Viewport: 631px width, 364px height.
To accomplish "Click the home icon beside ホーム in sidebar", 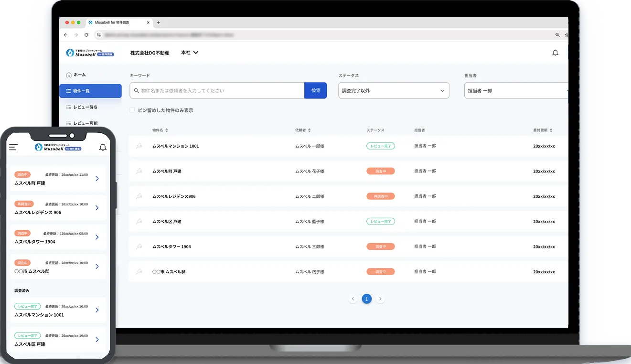I will coord(68,75).
